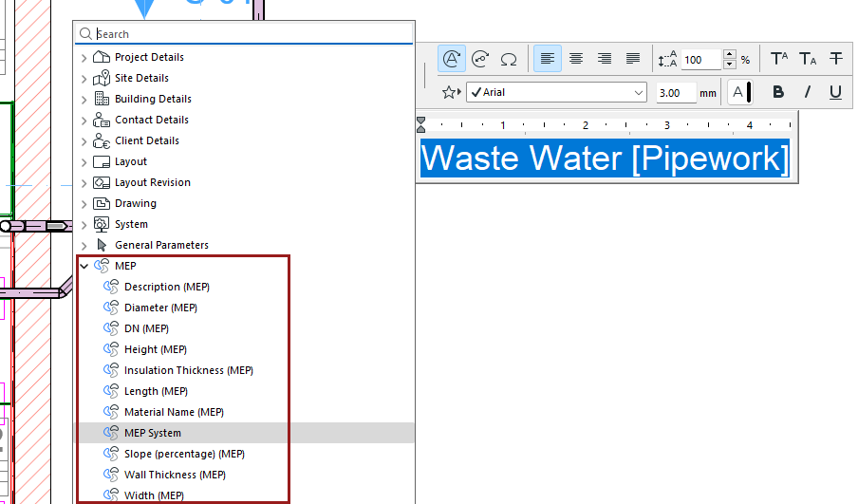Click the Site Details map pin icon
This screenshot has width=858, height=504.
(102, 78)
